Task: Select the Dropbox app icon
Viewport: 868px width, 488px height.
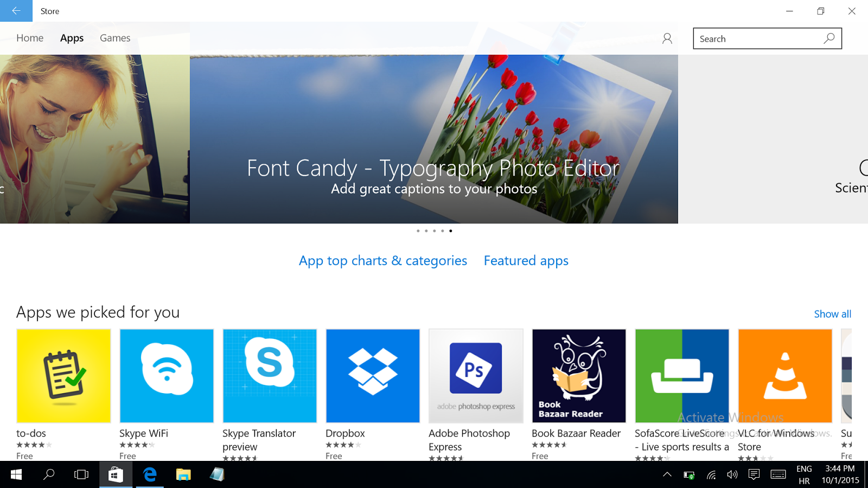Action: pyautogui.click(x=373, y=376)
